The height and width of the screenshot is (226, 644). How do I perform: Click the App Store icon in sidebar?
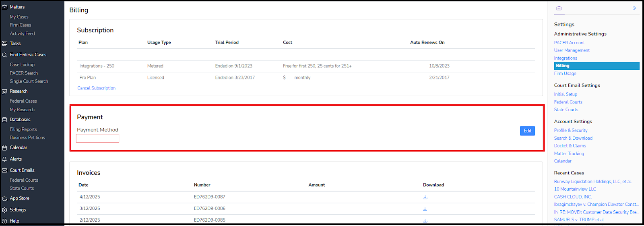tap(4, 199)
